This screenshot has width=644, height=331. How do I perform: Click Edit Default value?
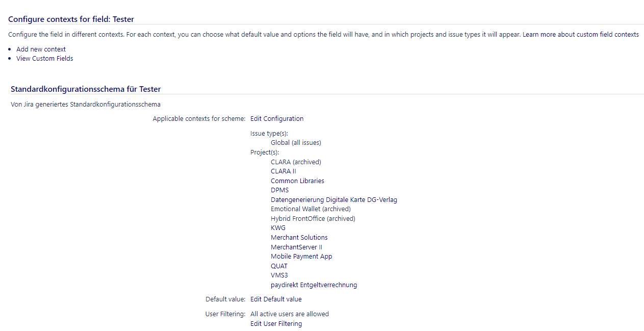275,299
